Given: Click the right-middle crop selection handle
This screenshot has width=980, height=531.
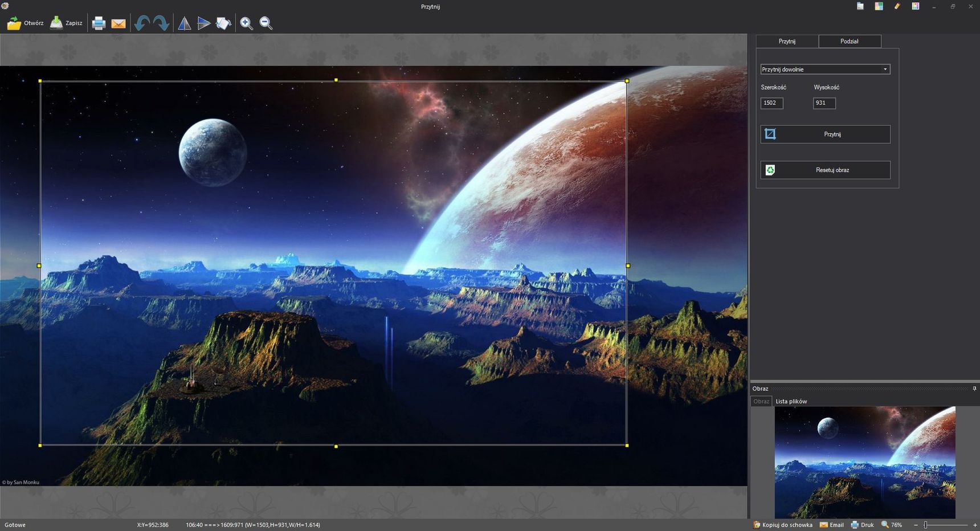Looking at the screenshot, I should click(x=628, y=265).
